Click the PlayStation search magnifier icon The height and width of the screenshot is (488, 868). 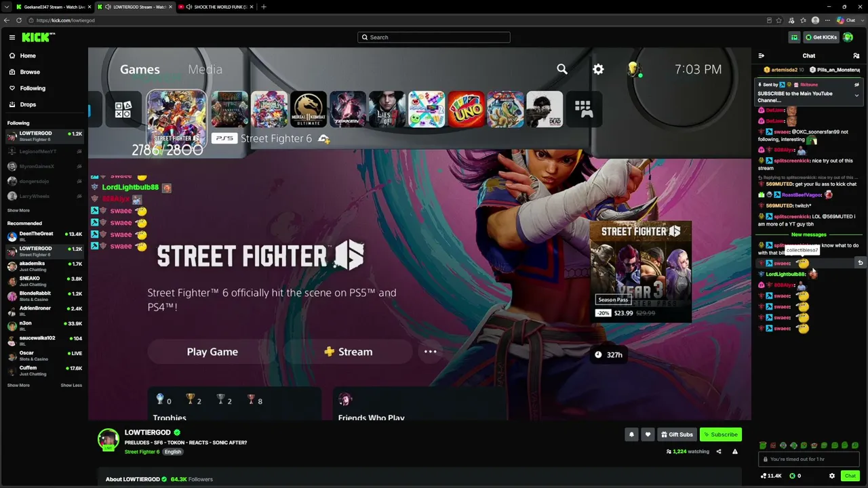(562, 68)
